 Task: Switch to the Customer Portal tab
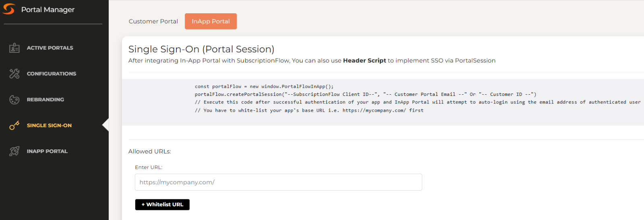(x=153, y=21)
